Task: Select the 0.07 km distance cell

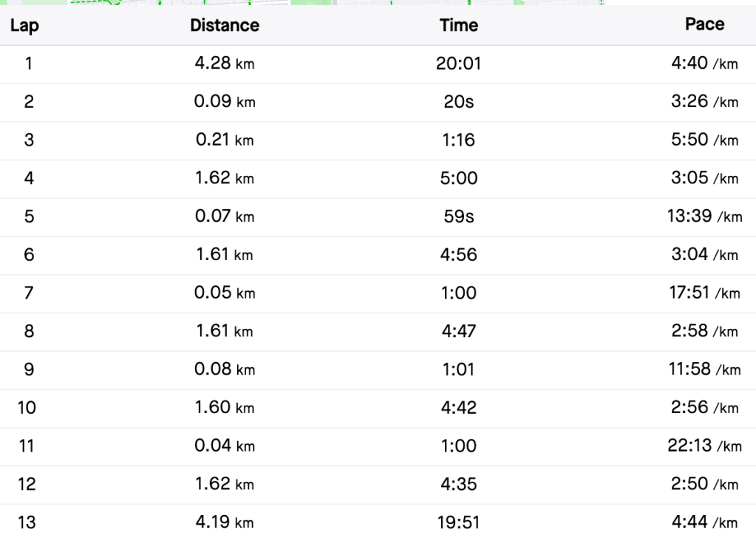Action: (225, 217)
